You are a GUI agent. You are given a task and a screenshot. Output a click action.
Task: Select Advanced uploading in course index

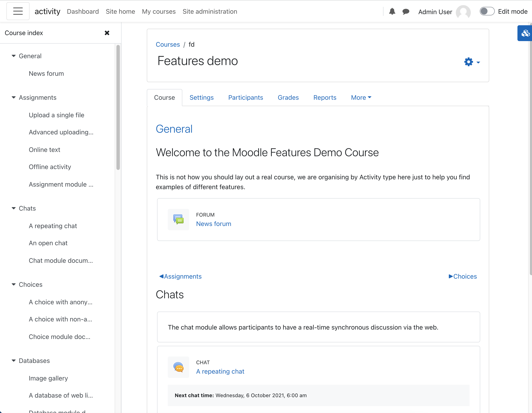click(x=61, y=132)
